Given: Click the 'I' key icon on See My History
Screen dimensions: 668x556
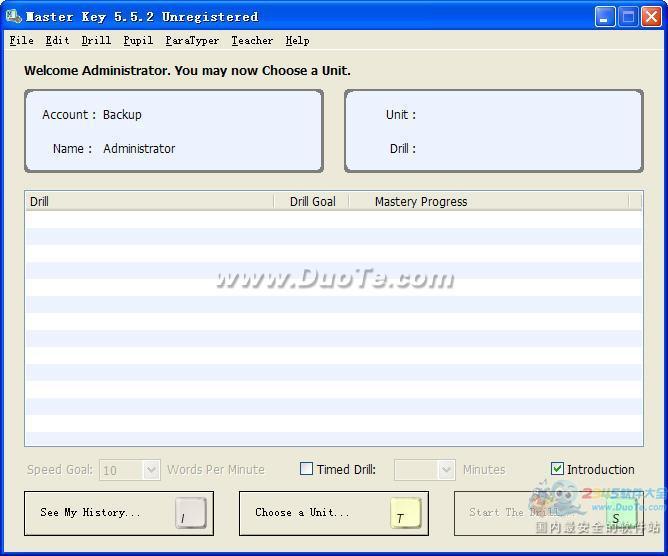Looking at the screenshot, I should 190,514.
